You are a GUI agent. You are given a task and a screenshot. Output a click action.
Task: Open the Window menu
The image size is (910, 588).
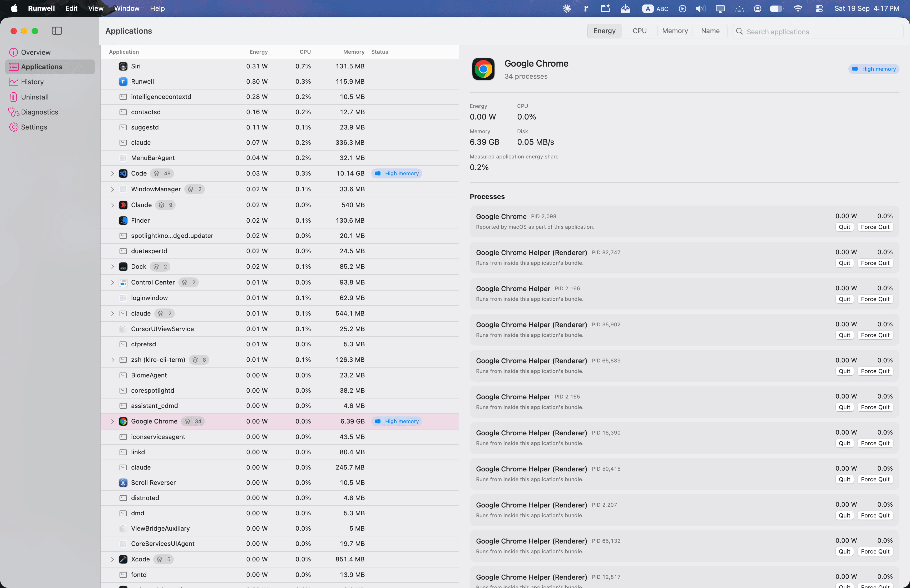[127, 8]
